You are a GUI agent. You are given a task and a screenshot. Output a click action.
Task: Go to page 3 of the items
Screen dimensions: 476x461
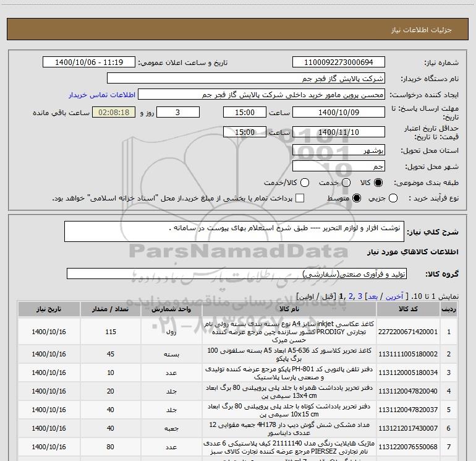coord(360,296)
